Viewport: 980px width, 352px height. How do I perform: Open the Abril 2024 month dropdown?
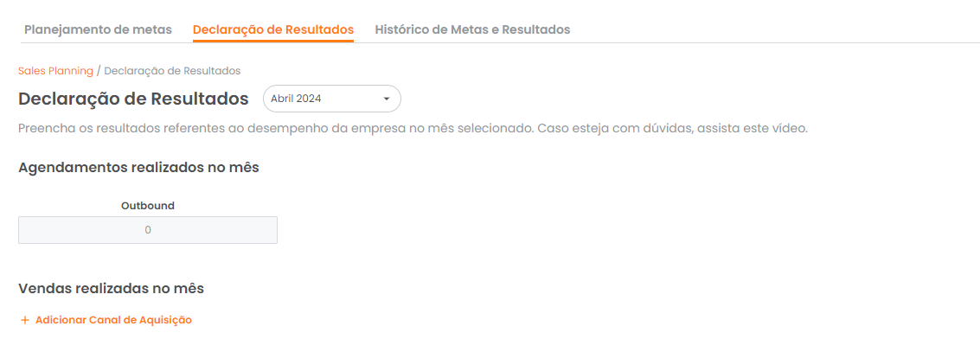pyautogui.click(x=331, y=99)
